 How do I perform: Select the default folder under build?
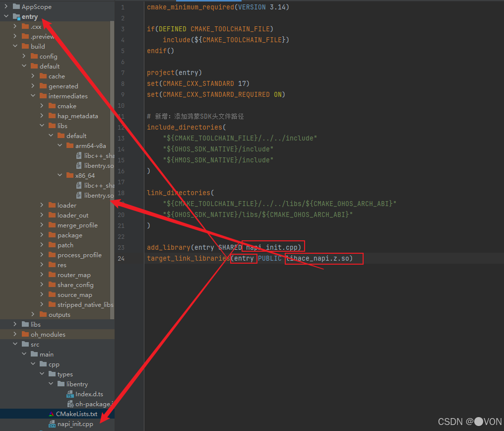coord(57,66)
